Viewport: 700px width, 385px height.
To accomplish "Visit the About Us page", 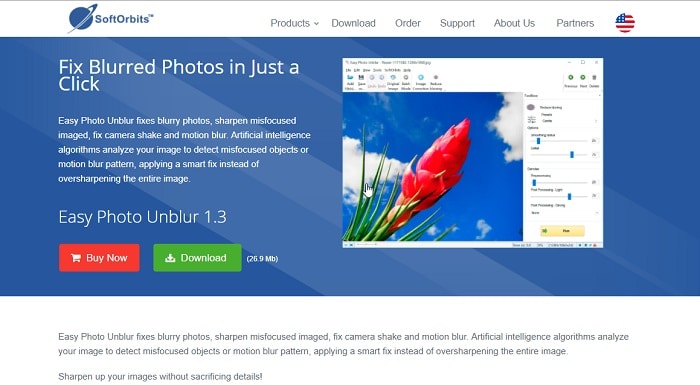I will tap(514, 23).
